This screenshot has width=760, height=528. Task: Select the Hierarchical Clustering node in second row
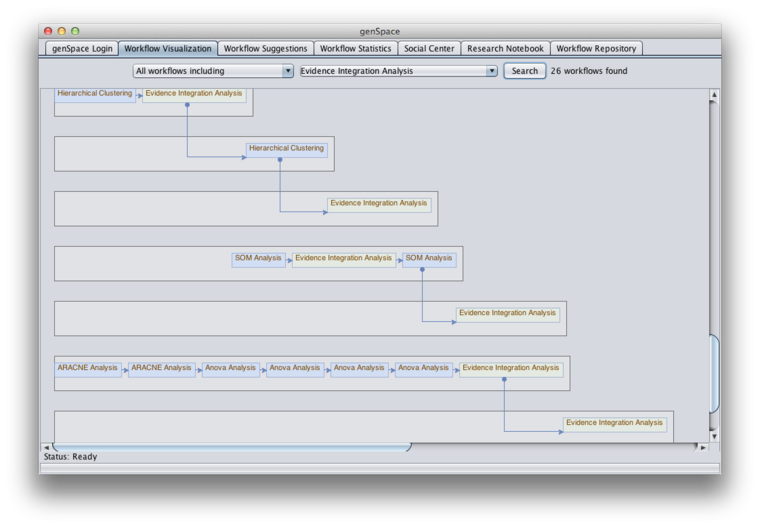286,149
